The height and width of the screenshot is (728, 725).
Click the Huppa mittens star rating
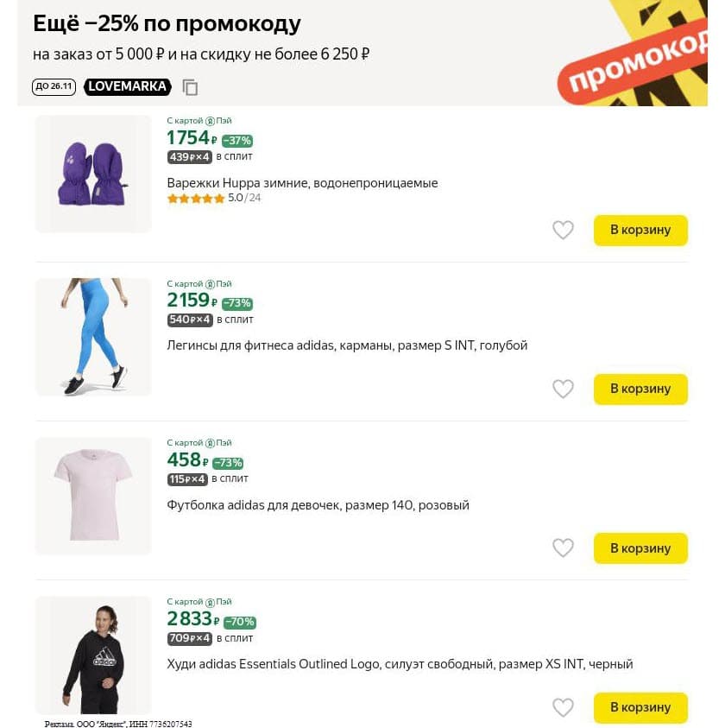[196, 199]
